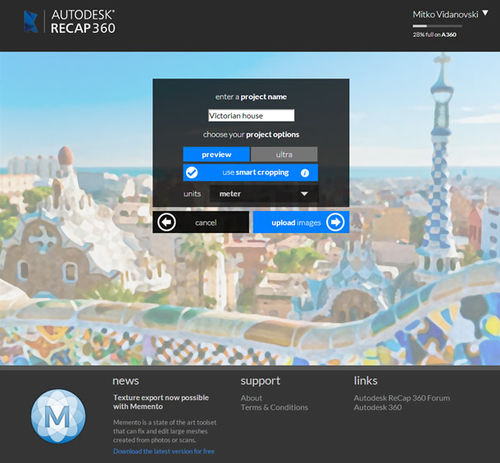Open the Memento M logo
Image resolution: width=500 pixels, height=463 pixels.
tap(58, 416)
